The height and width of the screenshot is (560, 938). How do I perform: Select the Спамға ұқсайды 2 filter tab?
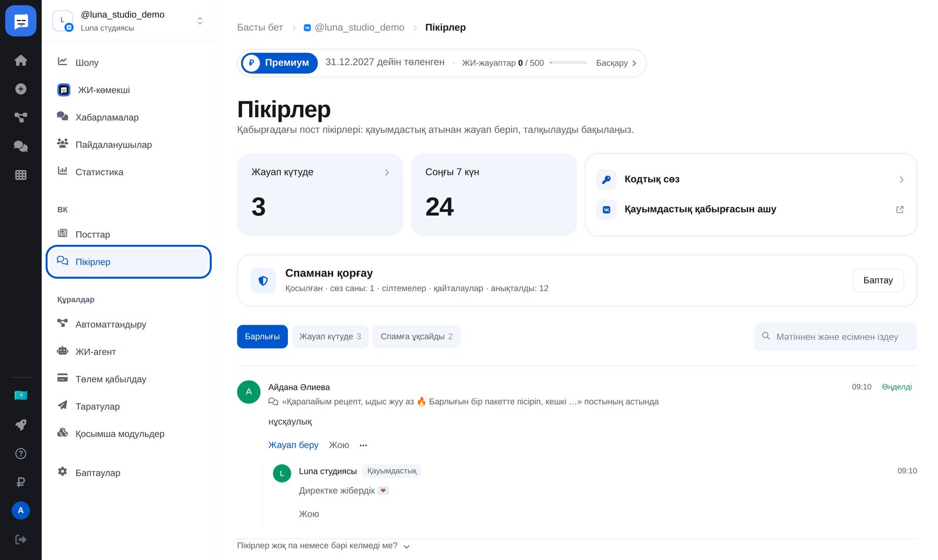click(x=416, y=336)
